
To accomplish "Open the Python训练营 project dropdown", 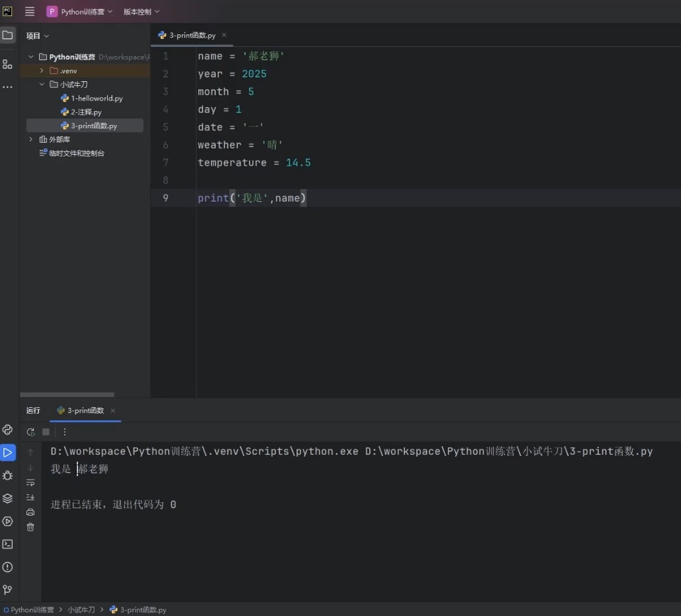I will pyautogui.click(x=79, y=12).
